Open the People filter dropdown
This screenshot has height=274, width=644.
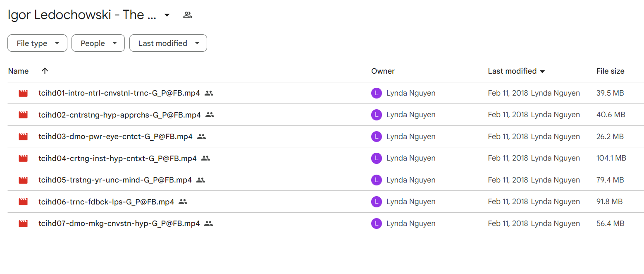coord(98,43)
